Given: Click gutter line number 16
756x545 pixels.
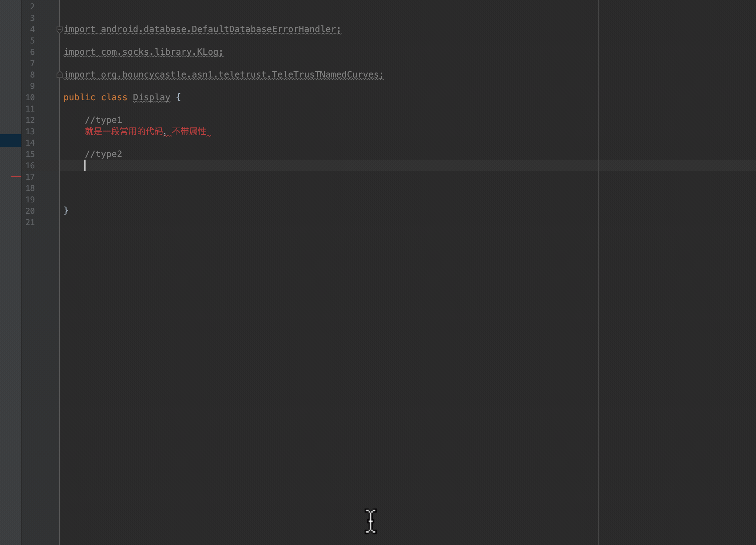Looking at the screenshot, I should (30, 166).
